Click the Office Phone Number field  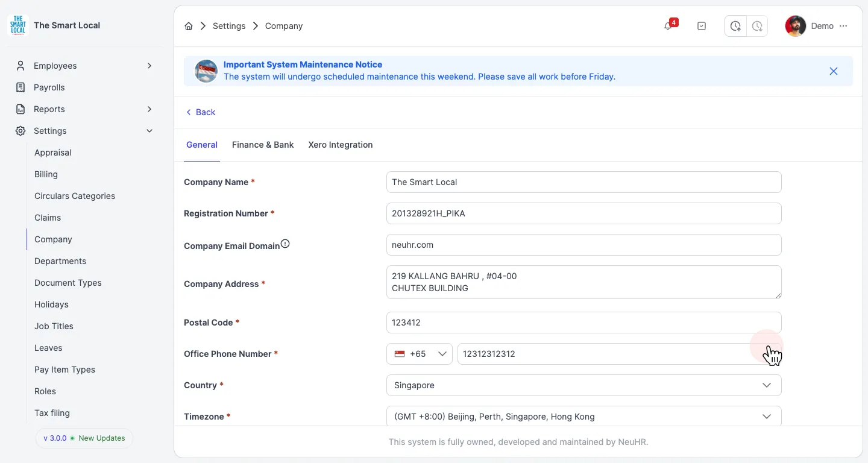619,354
